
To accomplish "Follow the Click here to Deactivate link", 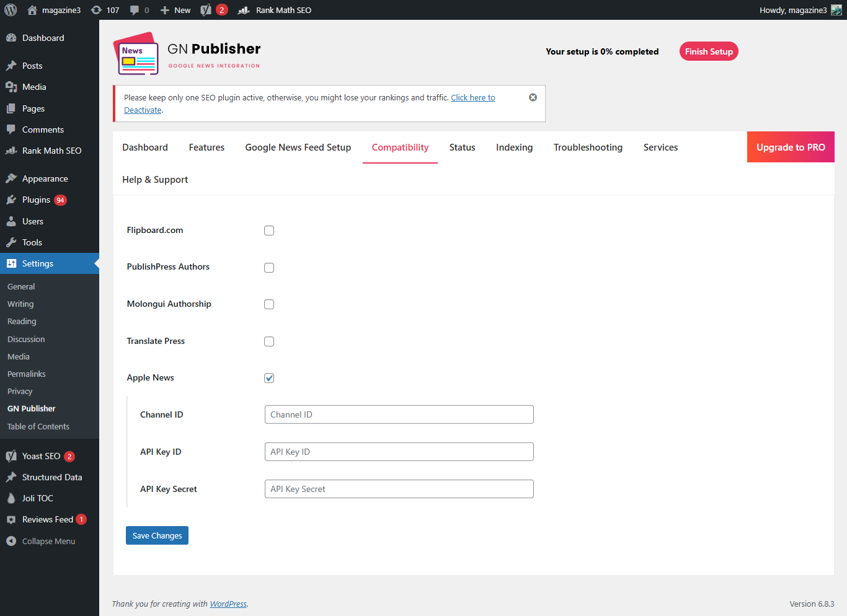I will 473,97.
